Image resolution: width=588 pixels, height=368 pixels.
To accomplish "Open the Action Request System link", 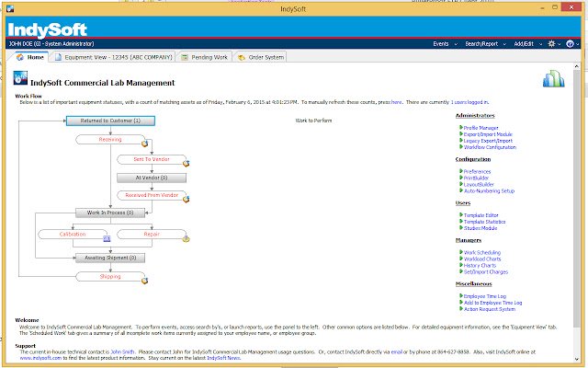I will (490, 309).
